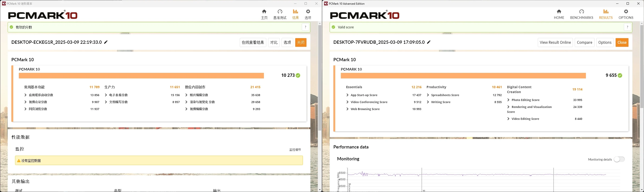
Task: Edit result name pencil for DESKTOP-ECKEG1R
Action: (106, 42)
